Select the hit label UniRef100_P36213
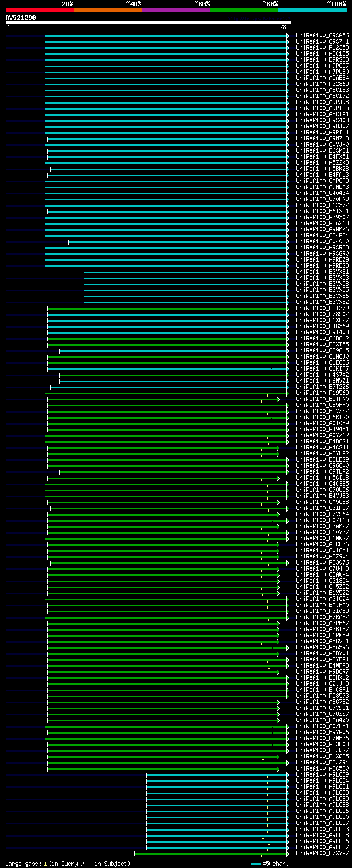The height and width of the screenshot is (868, 352). pos(322,223)
